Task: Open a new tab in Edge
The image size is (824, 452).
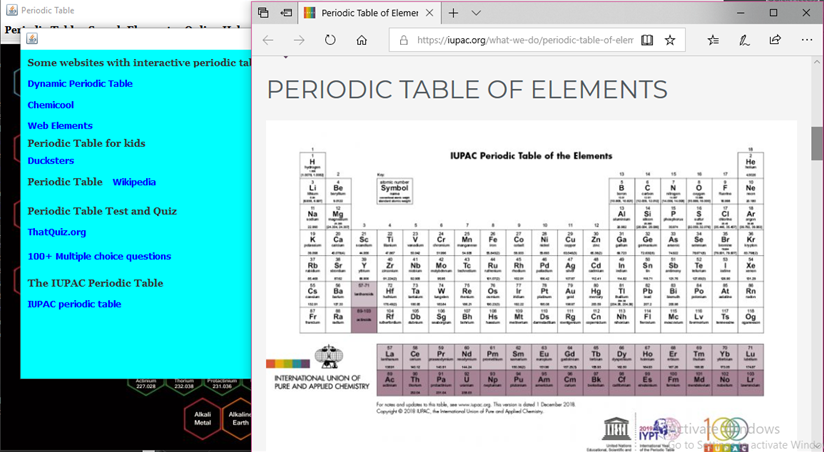Action: (453, 13)
